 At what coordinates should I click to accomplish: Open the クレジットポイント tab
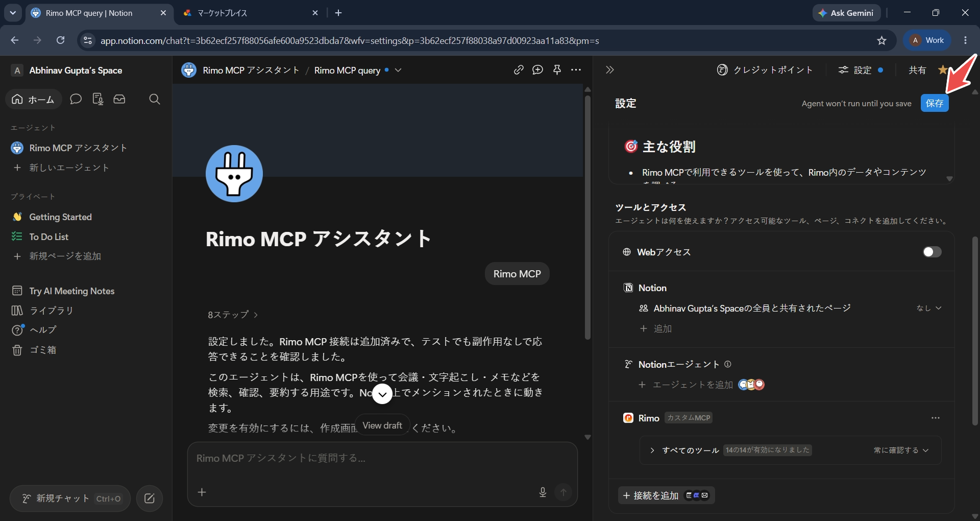point(765,70)
